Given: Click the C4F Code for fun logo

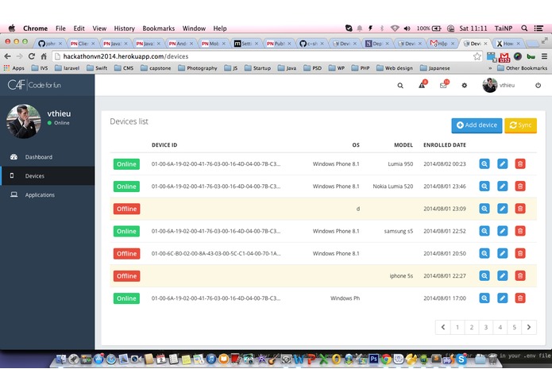Looking at the screenshot, I should (x=34, y=85).
